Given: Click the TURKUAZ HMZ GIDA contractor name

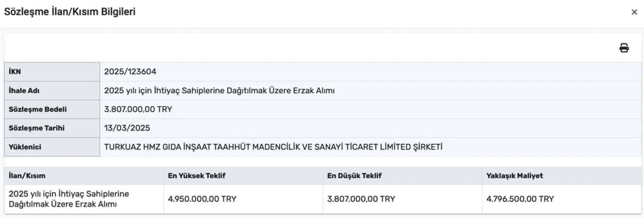Looking at the screenshot, I should pos(273,147).
